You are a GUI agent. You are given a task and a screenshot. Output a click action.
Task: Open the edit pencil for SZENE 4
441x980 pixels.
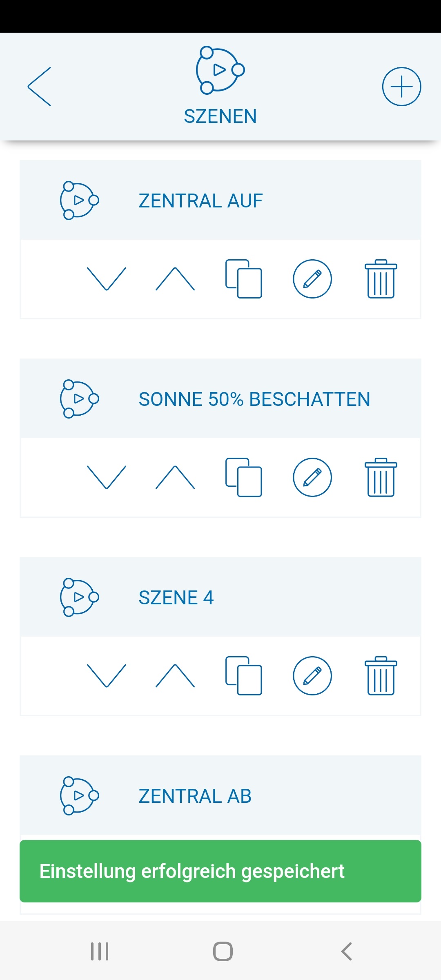coord(312,676)
